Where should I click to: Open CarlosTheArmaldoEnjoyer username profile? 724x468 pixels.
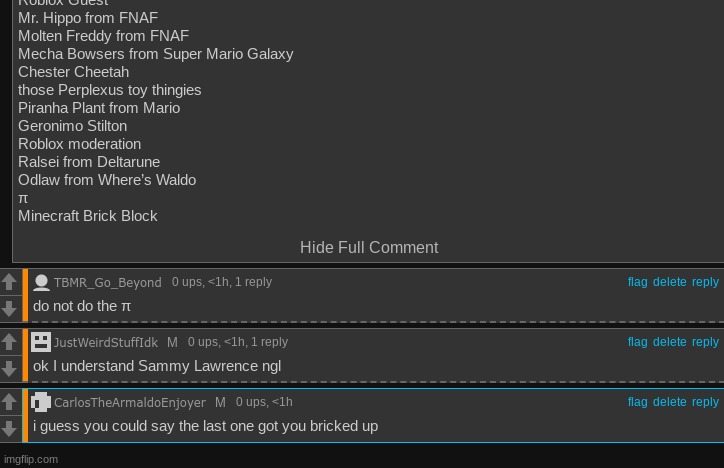130,402
